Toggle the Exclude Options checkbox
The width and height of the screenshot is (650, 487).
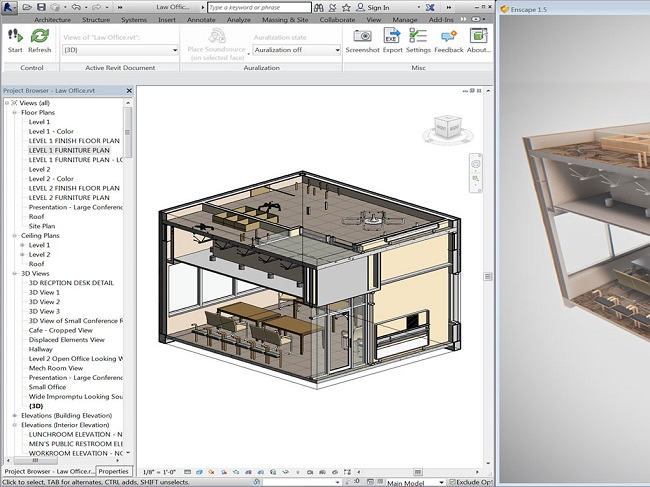(x=452, y=482)
